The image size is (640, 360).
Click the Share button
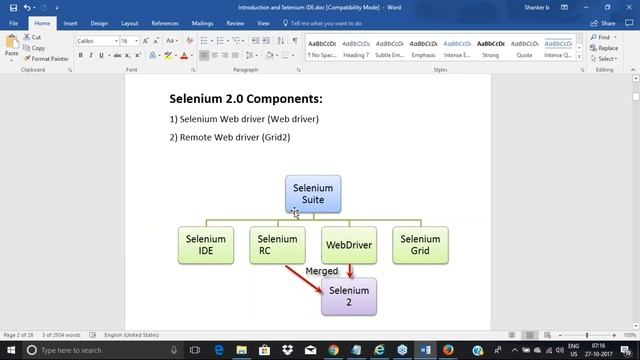click(603, 23)
